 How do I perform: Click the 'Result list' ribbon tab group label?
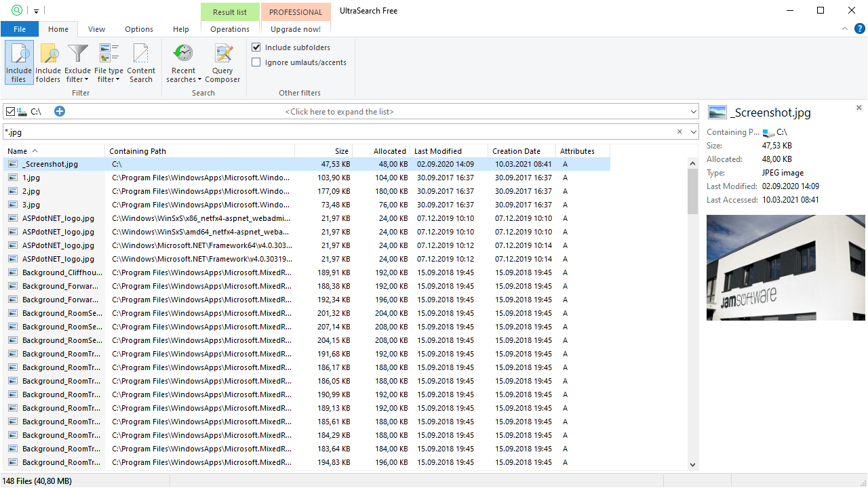tap(230, 12)
